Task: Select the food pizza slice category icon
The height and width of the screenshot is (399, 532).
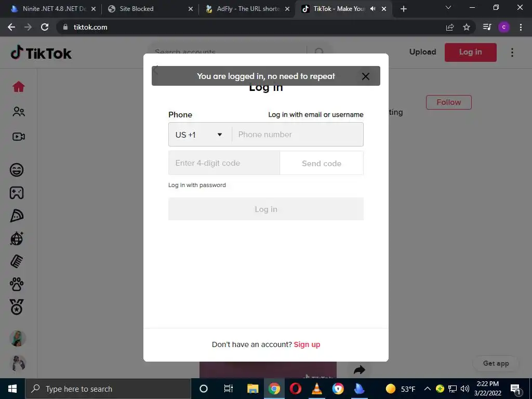Action: tap(17, 216)
